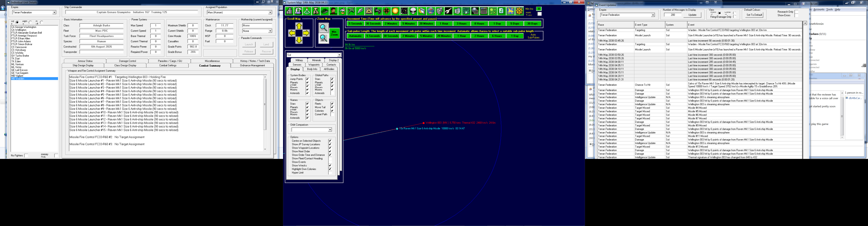Open the grey alien head toolbar icon
The image size is (868, 226).
413,11
